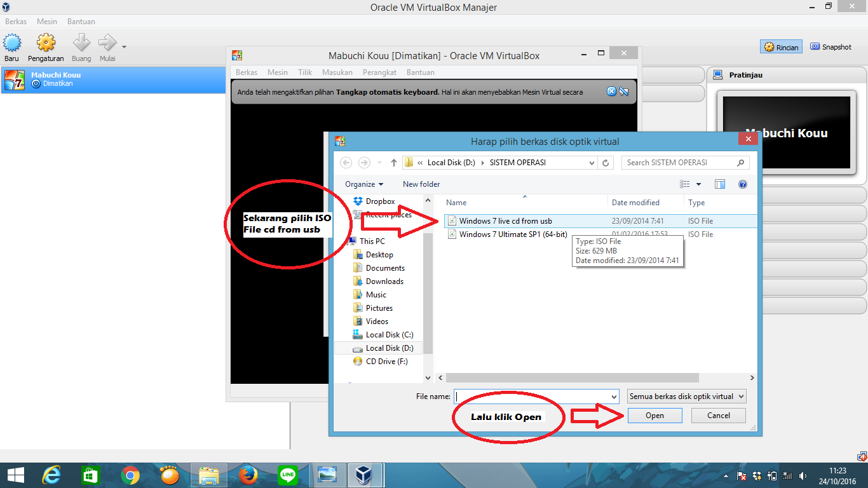Viewport: 868px width, 488px height.
Task: Click the blue help question mark icon
Action: pos(742,184)
